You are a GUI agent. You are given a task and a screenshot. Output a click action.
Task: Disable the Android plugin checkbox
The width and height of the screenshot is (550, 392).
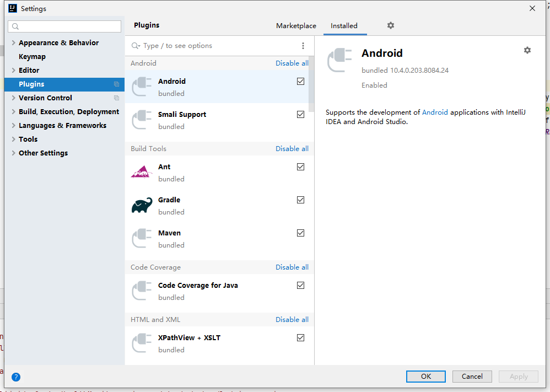pos(300,82)
